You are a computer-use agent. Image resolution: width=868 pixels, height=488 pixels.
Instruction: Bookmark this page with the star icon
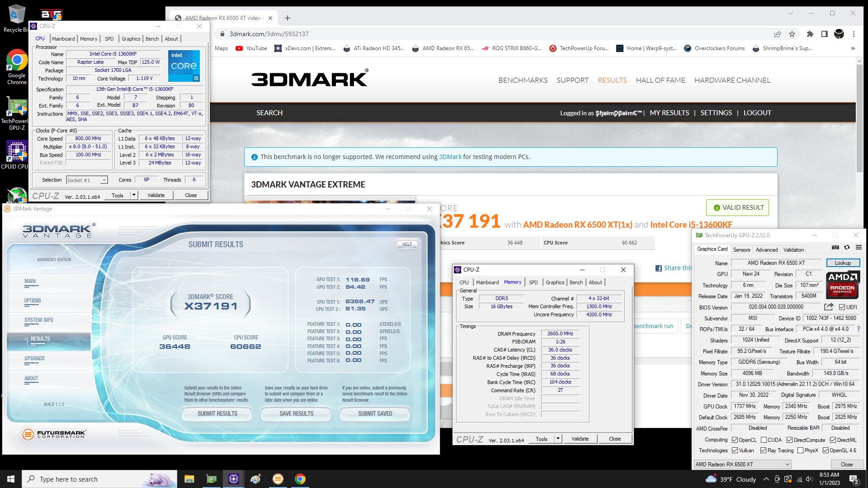792,34
